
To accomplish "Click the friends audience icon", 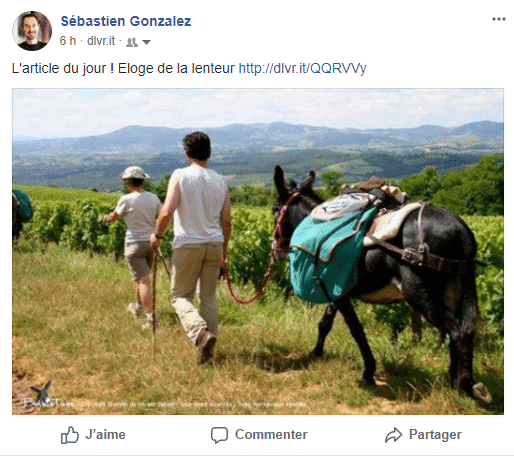I will [132, 42].
